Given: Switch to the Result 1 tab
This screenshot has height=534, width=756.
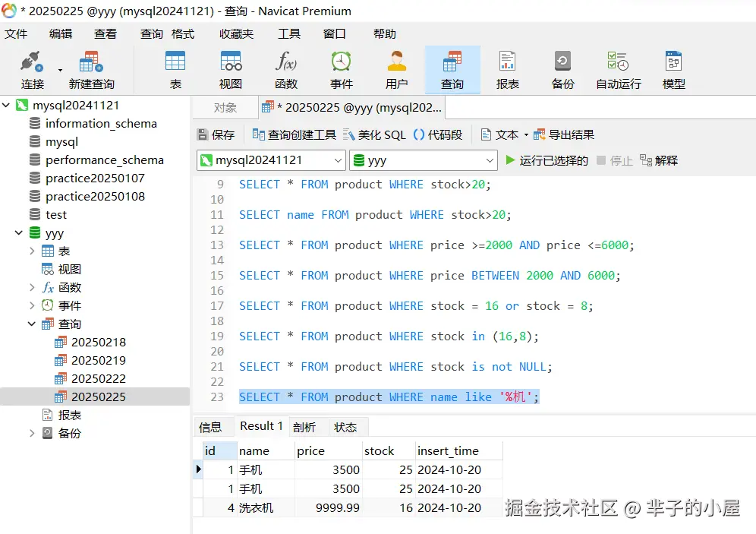Looking at the screenshot, I should 261,426.
